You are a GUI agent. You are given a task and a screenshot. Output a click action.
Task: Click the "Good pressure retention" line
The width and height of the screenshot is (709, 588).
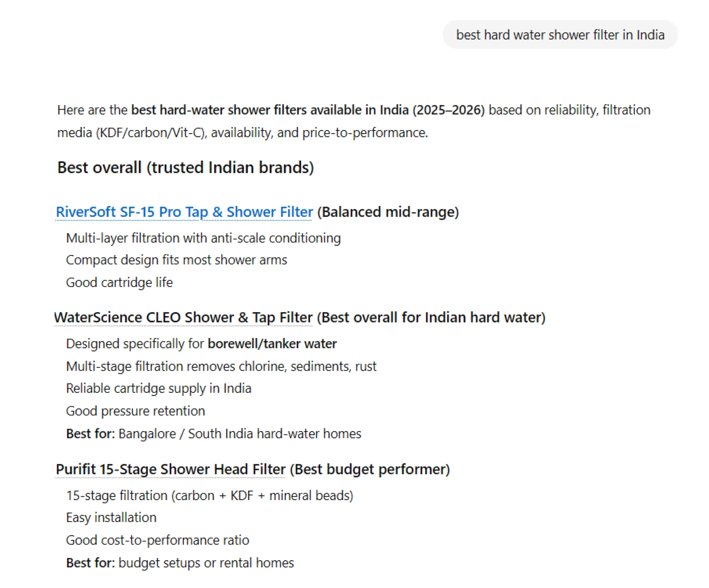click(x=135, y=411)
